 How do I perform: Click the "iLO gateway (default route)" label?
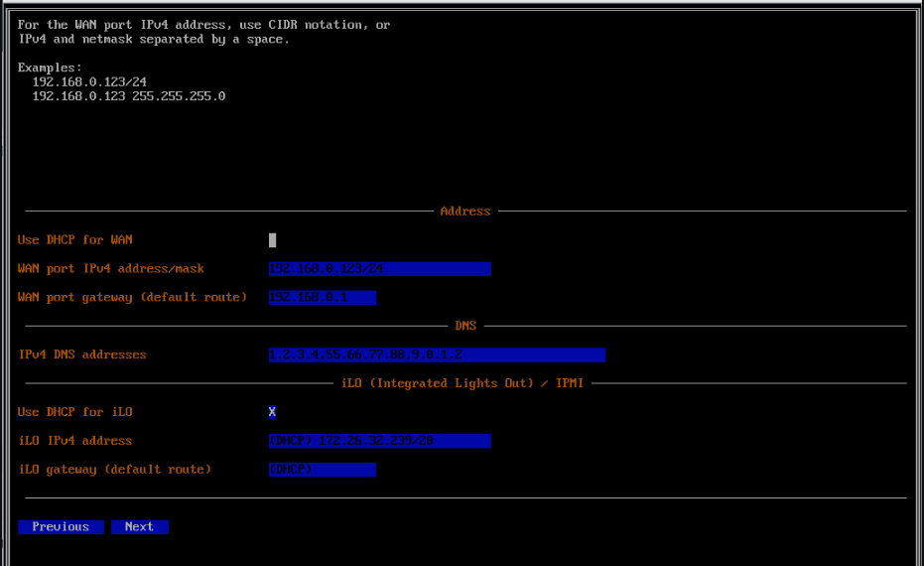114,470
